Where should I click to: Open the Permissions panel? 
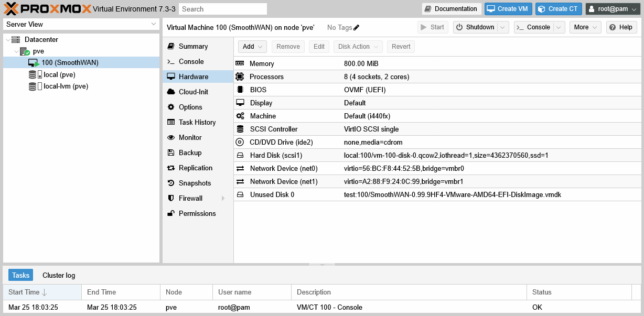point(198,213)
